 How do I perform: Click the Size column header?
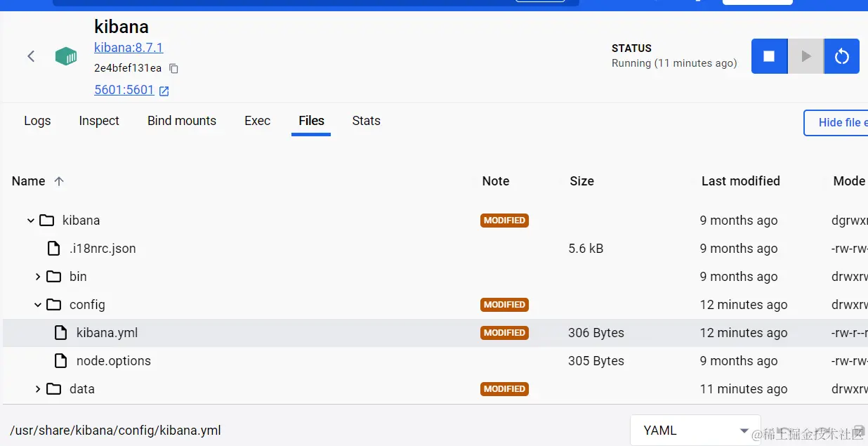582,181
